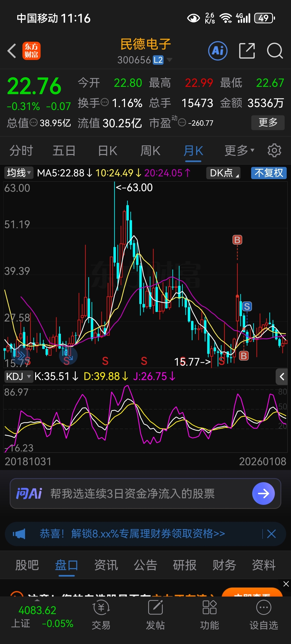The image size is (291, 644).
Task: Tap the chart end date 20260108
Action: 262,461
